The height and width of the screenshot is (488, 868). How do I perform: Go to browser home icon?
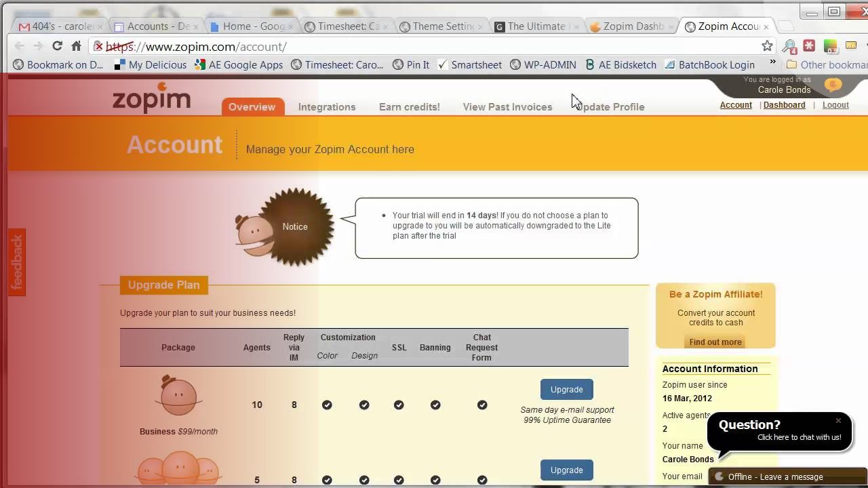click(76, 46)
